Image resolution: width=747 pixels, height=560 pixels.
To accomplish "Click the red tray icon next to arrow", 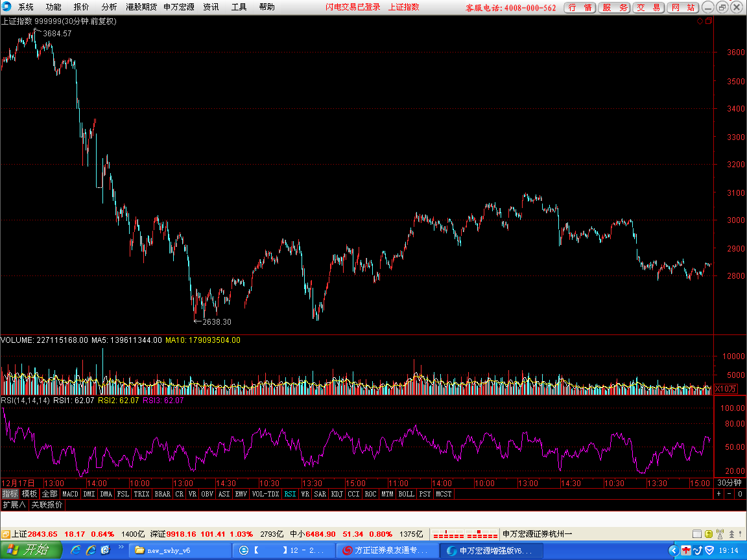I will coord(686,550).
